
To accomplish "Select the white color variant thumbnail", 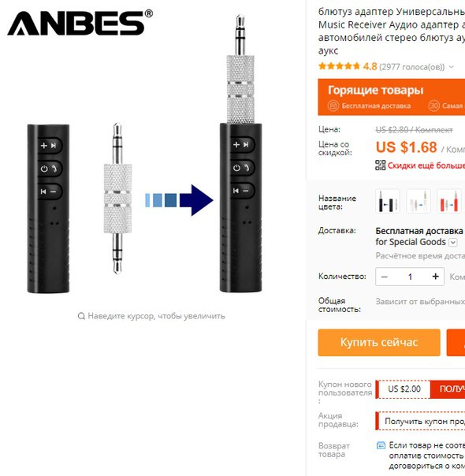I will click(x=418, y=201).
